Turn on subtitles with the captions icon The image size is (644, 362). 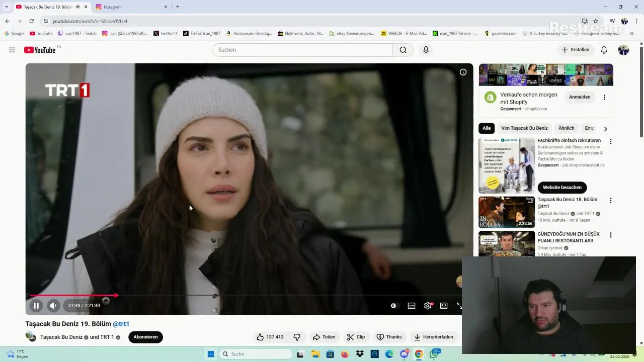coord(412,305)
